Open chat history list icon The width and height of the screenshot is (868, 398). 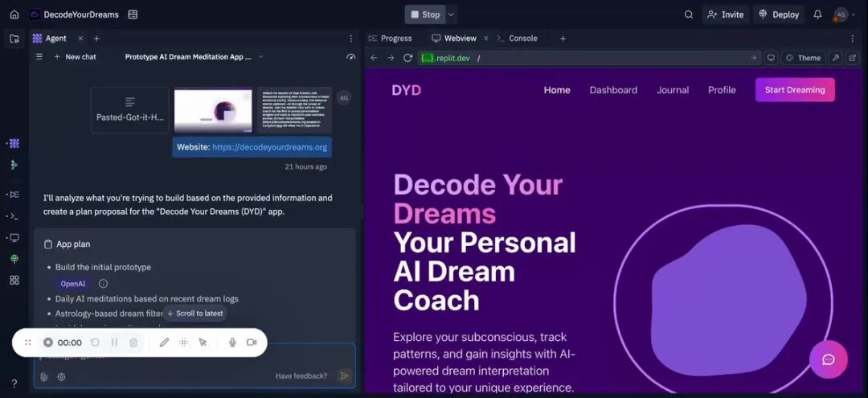tap(39, 56)
